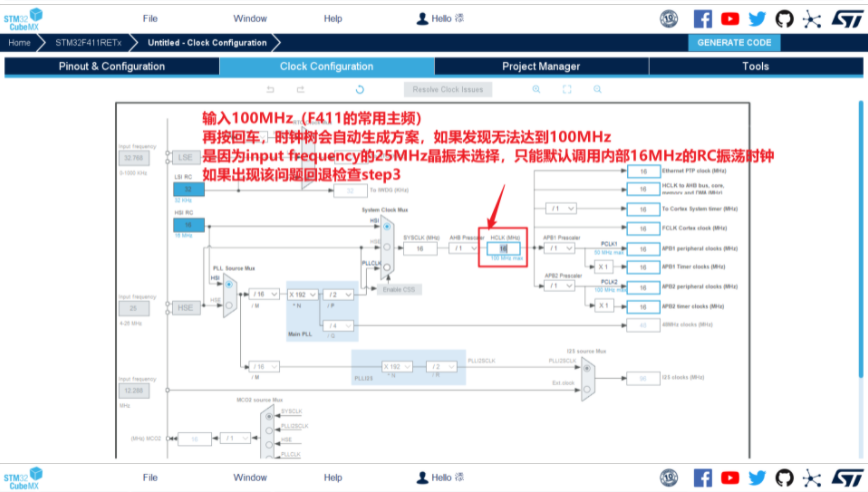
Task: Open Twitter icon in top header bar
Action: (757, 19)
